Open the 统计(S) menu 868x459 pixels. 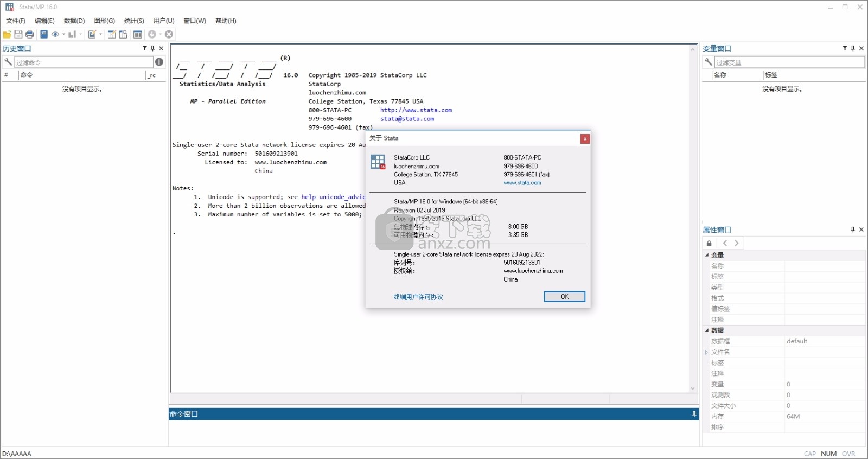coord(134,21)
